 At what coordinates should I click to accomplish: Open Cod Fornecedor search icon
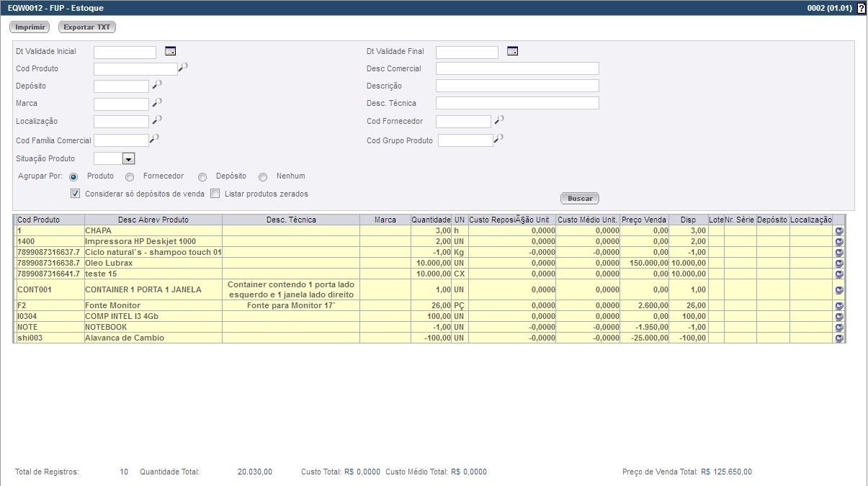tap(499, 120)
